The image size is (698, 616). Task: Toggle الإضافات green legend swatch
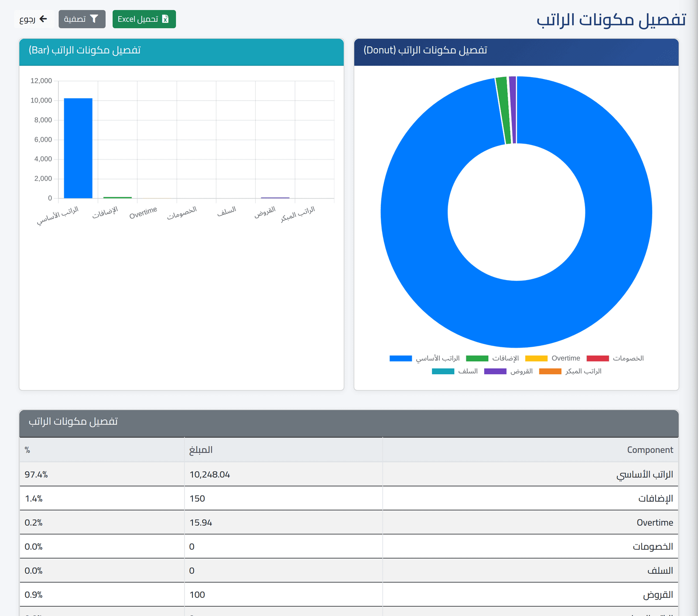click(x=477, y=358)
